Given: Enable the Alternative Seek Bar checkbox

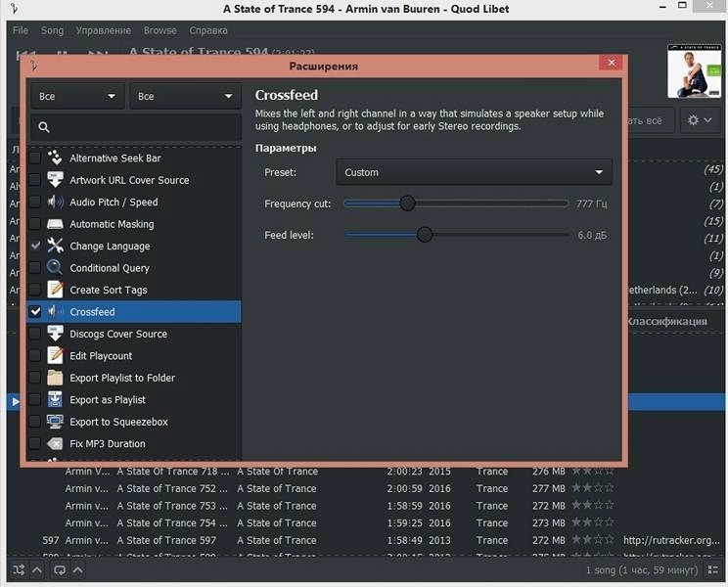Looking at the screenshot, I should click(x=35, y=158).
